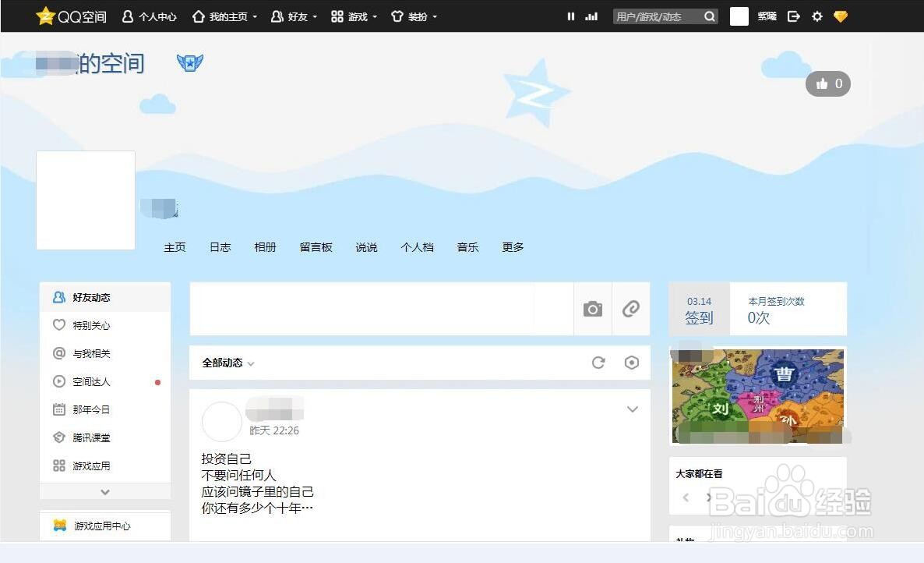Click 本月签到次数 0次 text
Screen dimensions: 924x563
coord(776,310)
